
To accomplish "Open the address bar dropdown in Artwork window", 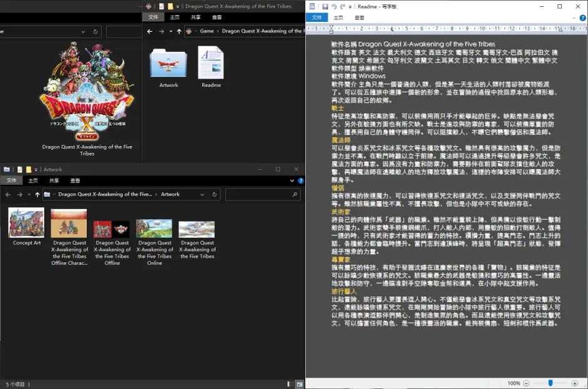I will (202, 194).
